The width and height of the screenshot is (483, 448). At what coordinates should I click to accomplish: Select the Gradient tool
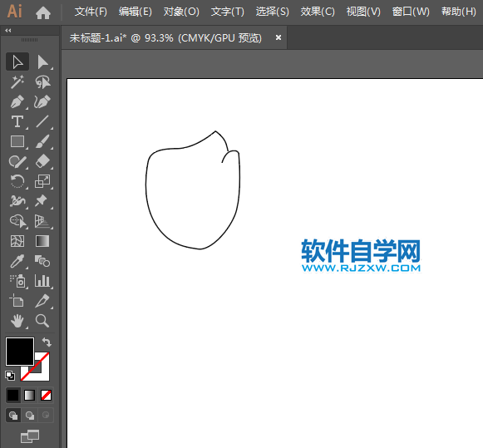[42, 241]
